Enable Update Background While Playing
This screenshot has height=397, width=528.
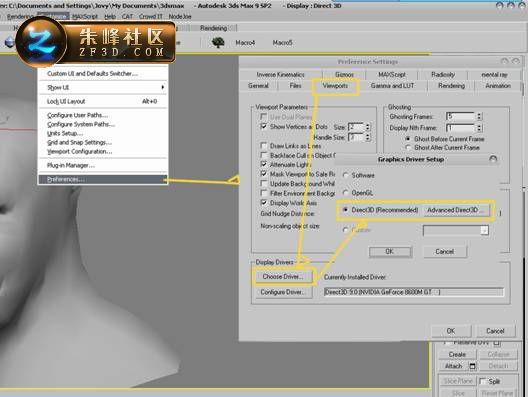tap(264, 184)
